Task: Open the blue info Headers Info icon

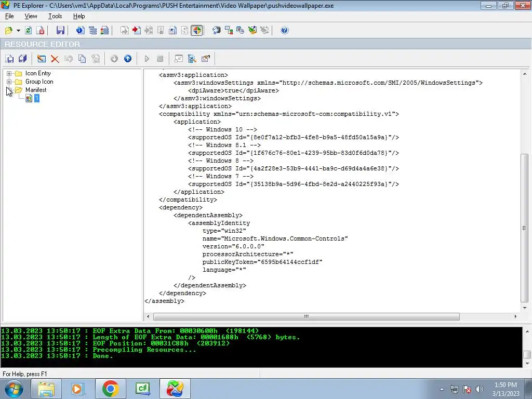Action: [81, 31]
